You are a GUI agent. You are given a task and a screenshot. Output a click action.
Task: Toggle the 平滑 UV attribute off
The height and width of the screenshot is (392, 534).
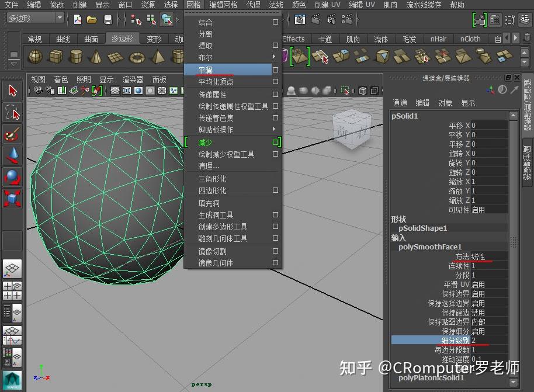point(479,285)
